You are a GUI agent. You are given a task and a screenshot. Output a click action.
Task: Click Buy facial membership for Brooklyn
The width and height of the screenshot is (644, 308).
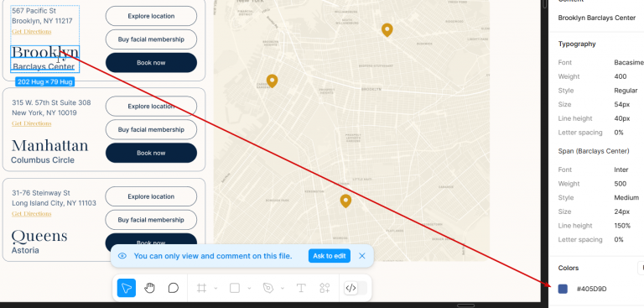click(x=151, y=39)
